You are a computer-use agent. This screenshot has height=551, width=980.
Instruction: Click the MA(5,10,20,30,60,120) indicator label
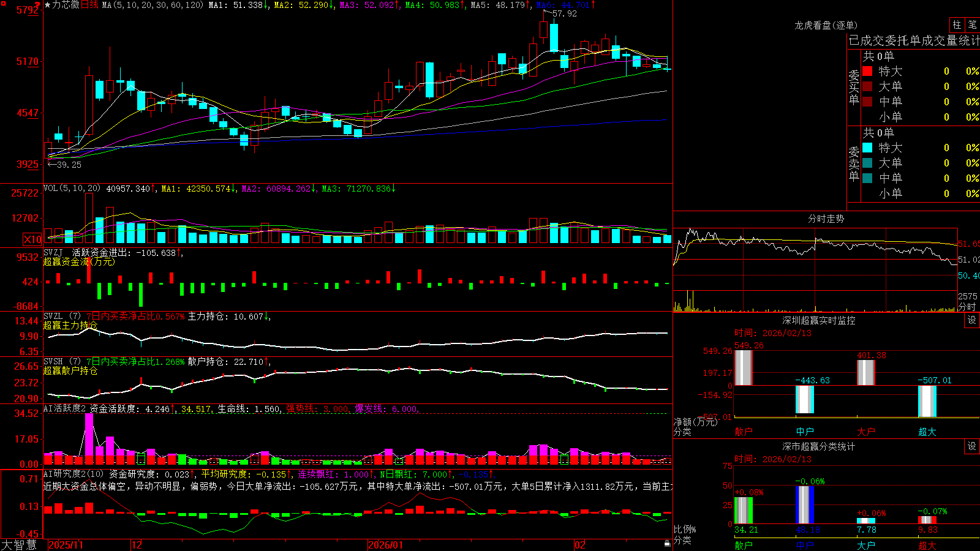coord(153,5)
